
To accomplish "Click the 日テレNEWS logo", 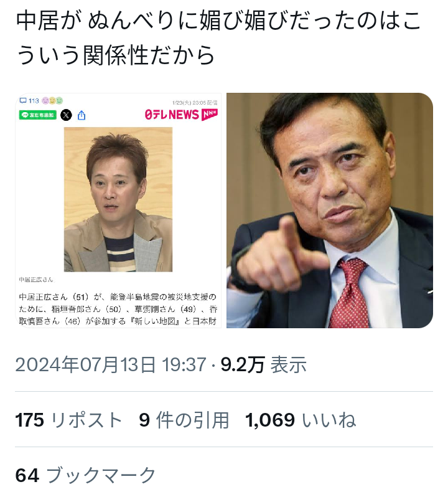I will coord(172,115).
